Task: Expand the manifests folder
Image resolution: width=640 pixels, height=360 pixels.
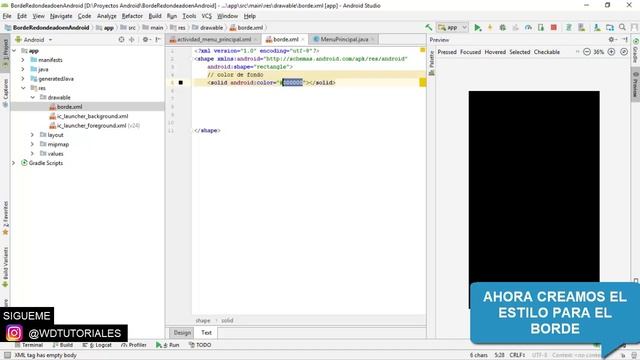Action: coord(23,60)
